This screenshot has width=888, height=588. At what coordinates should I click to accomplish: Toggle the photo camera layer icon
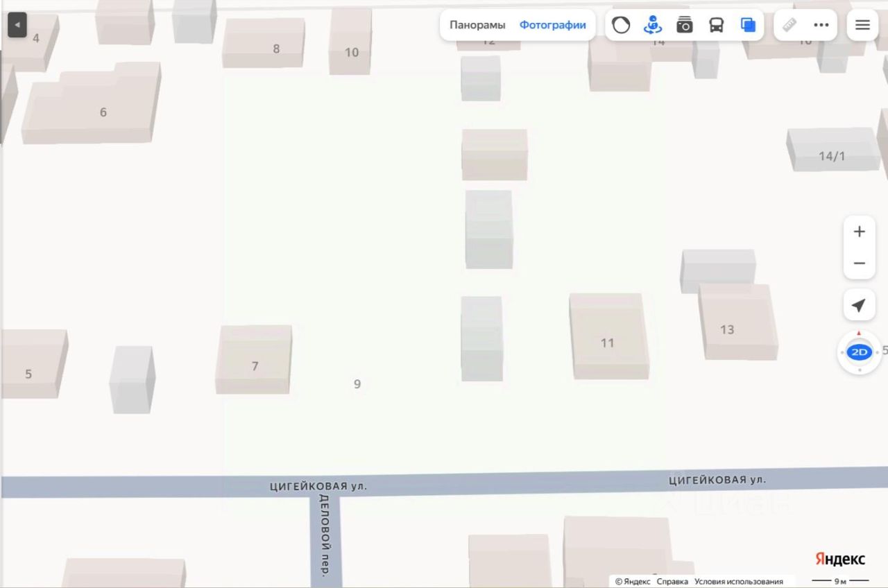pos(685,26)
